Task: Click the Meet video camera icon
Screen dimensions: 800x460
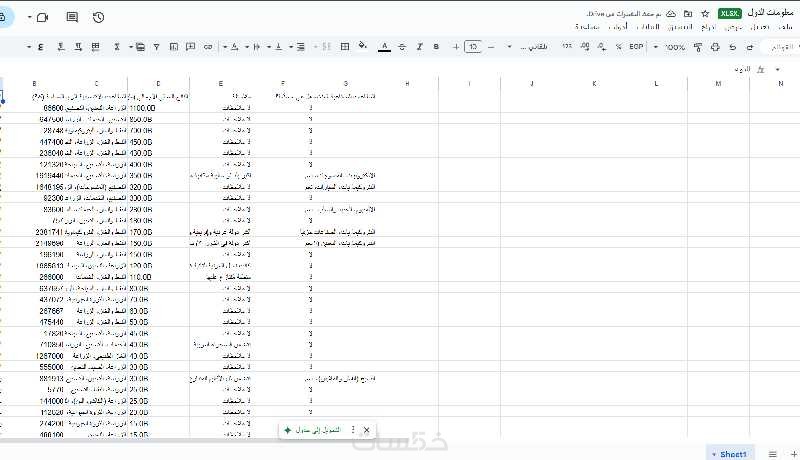Action: pyautogui.click(x=43, y=17)
